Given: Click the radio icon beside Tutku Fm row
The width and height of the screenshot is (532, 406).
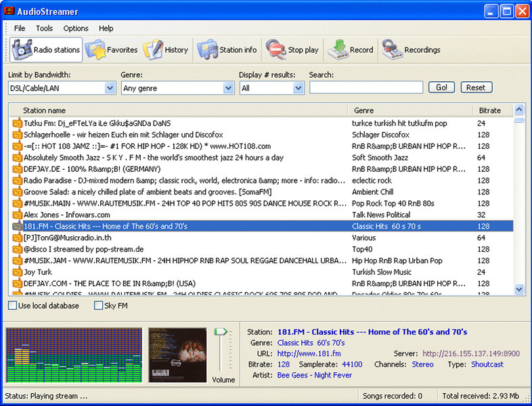Looking at the screenshot, I should pos(17,123).
